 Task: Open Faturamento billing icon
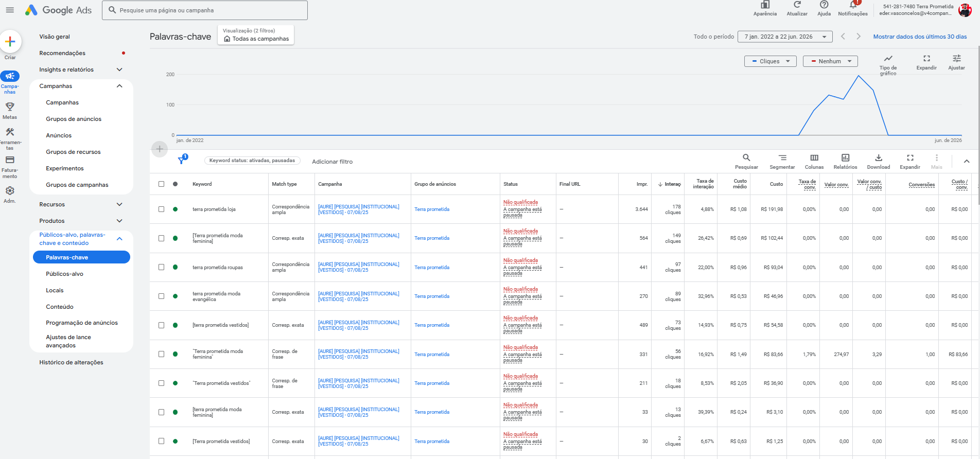10,160
